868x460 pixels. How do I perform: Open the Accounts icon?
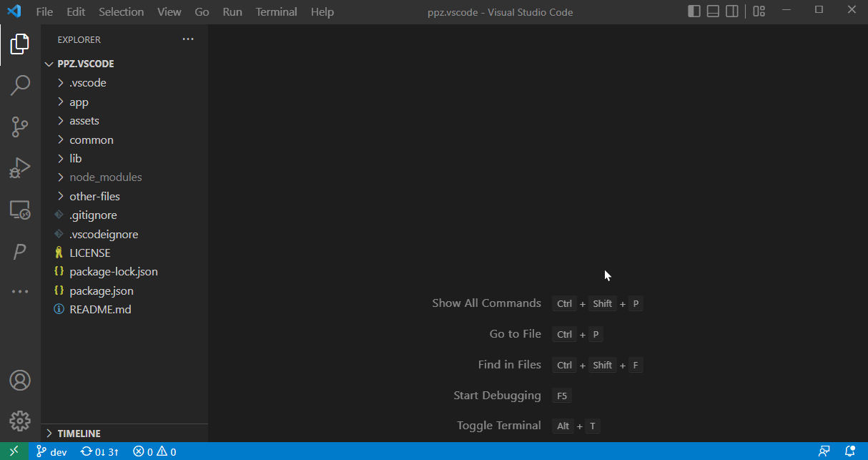(20, 380)
